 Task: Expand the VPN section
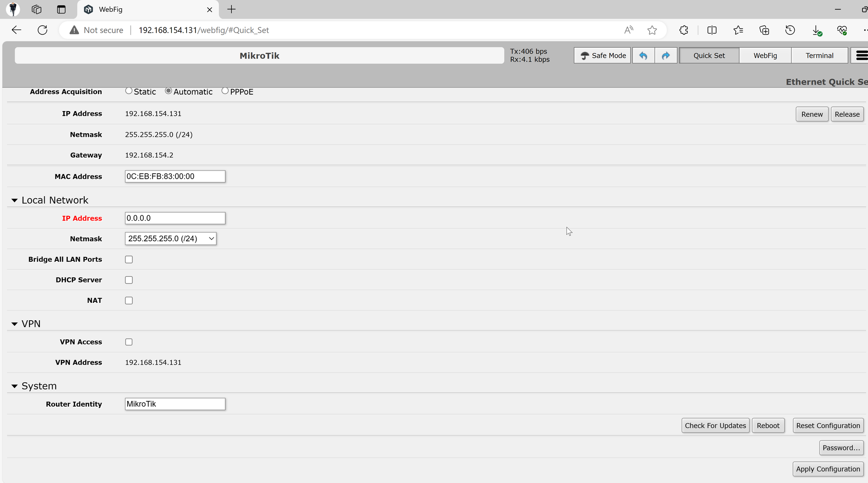[14, 324]
